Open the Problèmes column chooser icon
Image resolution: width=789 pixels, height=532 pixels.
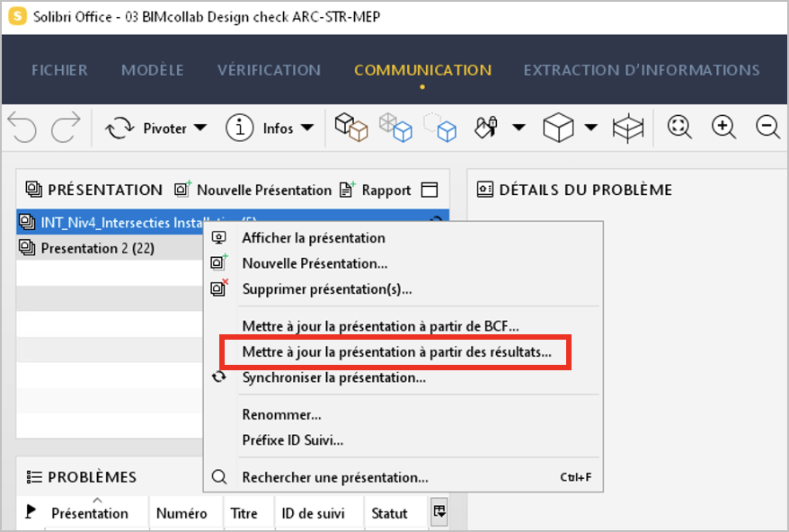point(439,511)
